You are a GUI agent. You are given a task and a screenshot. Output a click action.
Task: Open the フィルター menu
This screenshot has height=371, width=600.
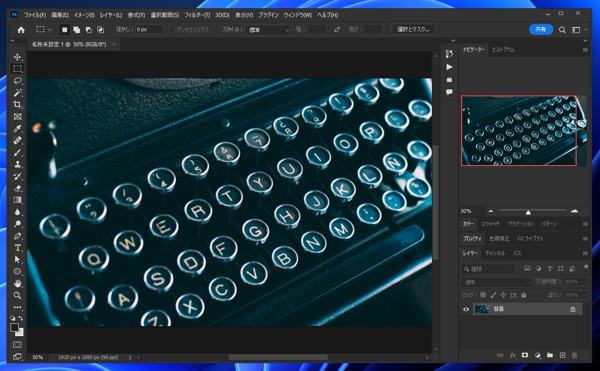click(x=197, y=15)
